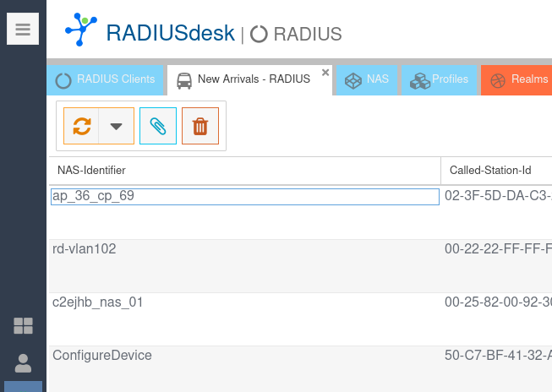
Task: Select the ap_36_cp_69 row
Action: 244,197
